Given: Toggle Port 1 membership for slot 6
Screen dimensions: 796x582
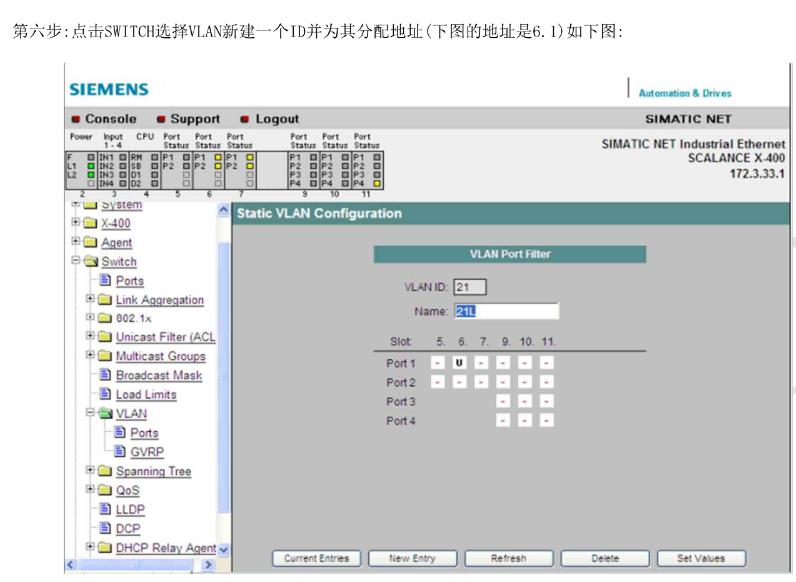Looking at the screenshot, I should tap(459, 362).
